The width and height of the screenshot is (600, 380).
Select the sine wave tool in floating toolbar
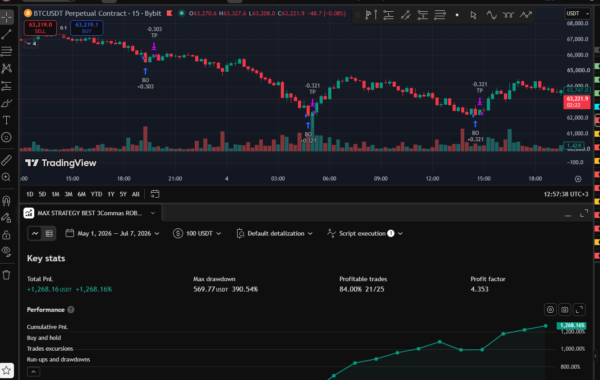(491, 15)
